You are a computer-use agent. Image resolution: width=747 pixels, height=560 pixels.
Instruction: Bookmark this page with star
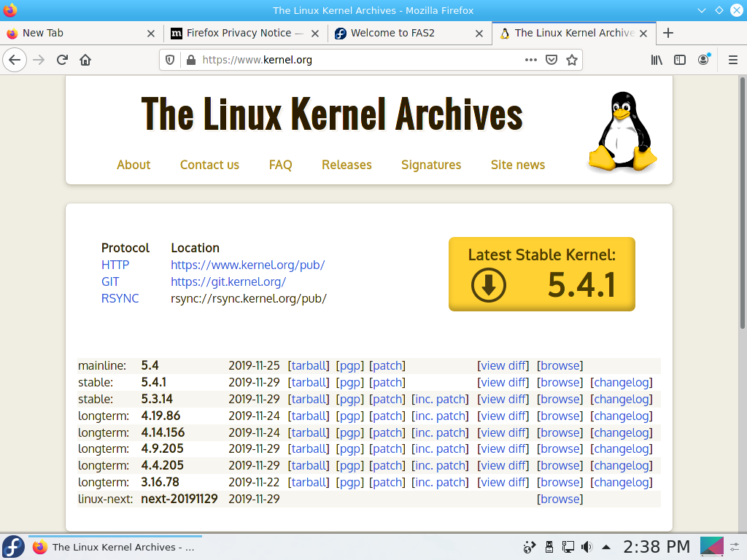tap(572, 60)
